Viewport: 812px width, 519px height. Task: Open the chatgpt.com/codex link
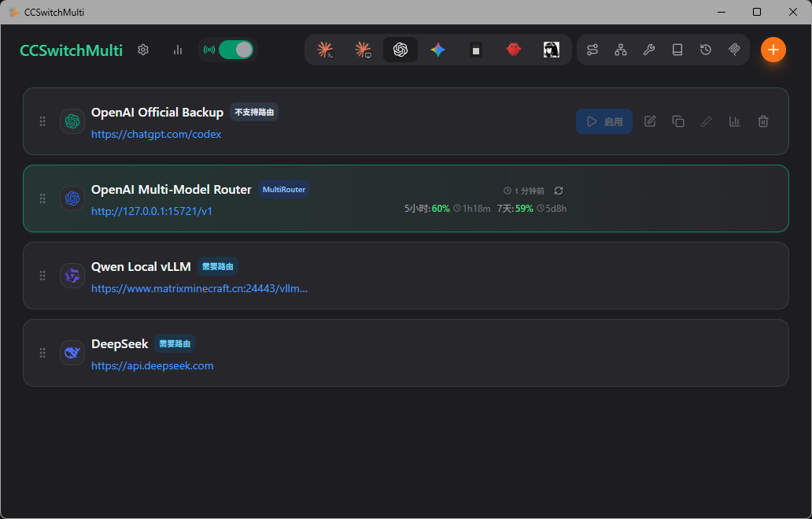[157, 135]
